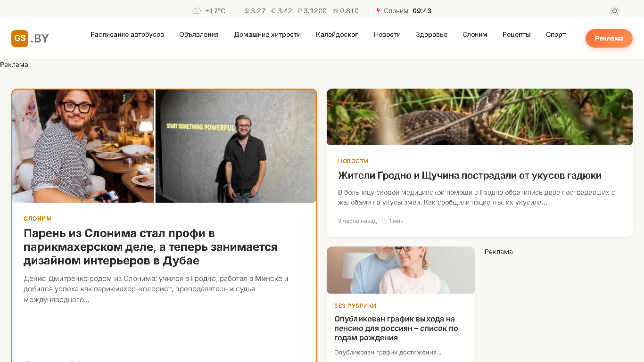Click the cloud weather icon

point(196,11)
